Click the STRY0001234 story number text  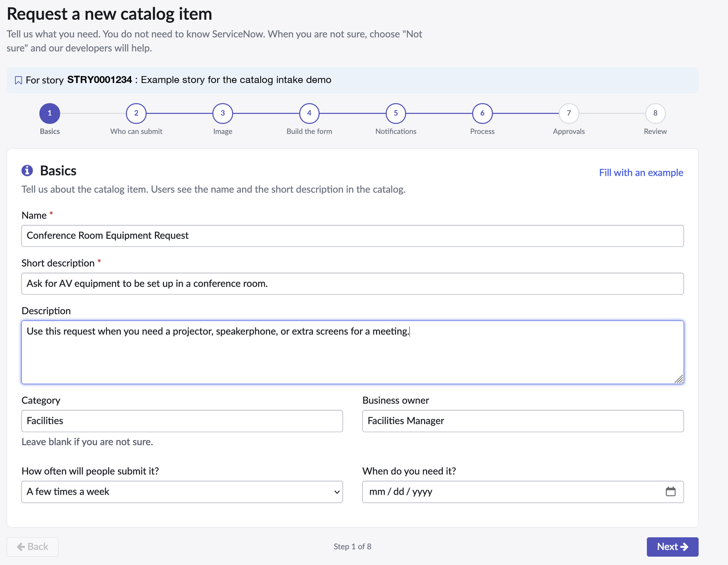pos(99,80)
